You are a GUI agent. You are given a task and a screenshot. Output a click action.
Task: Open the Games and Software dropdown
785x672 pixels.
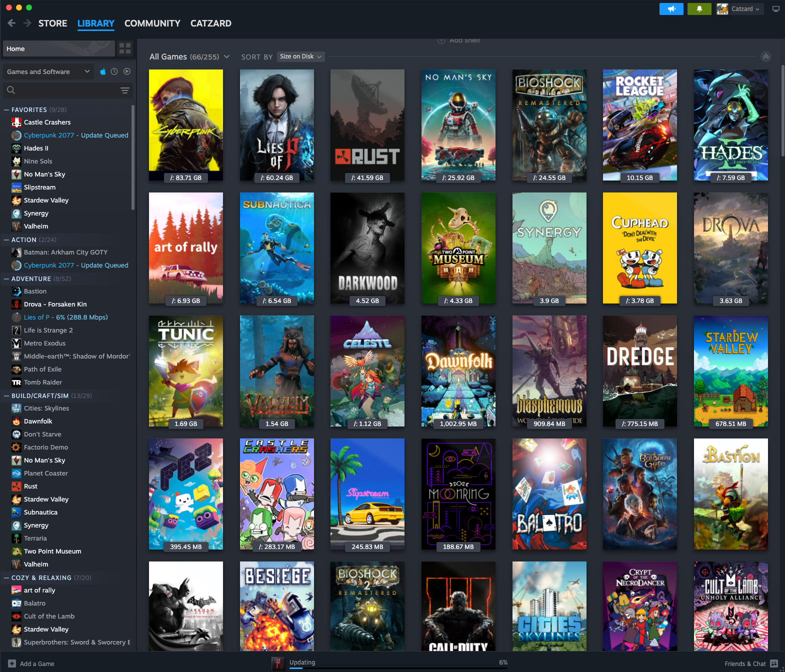pyautogui.click(x=48, y=71)
